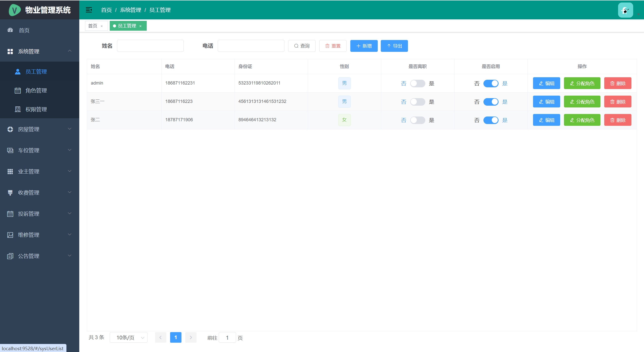
Task: Click the building icon beside 权限管理
Action: [x=18, y=109]
